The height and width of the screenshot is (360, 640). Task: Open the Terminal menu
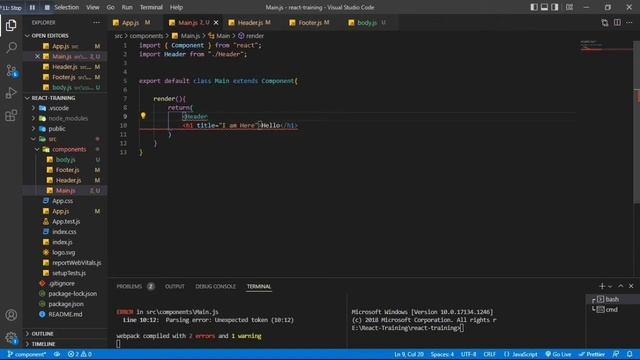(151, 7)
